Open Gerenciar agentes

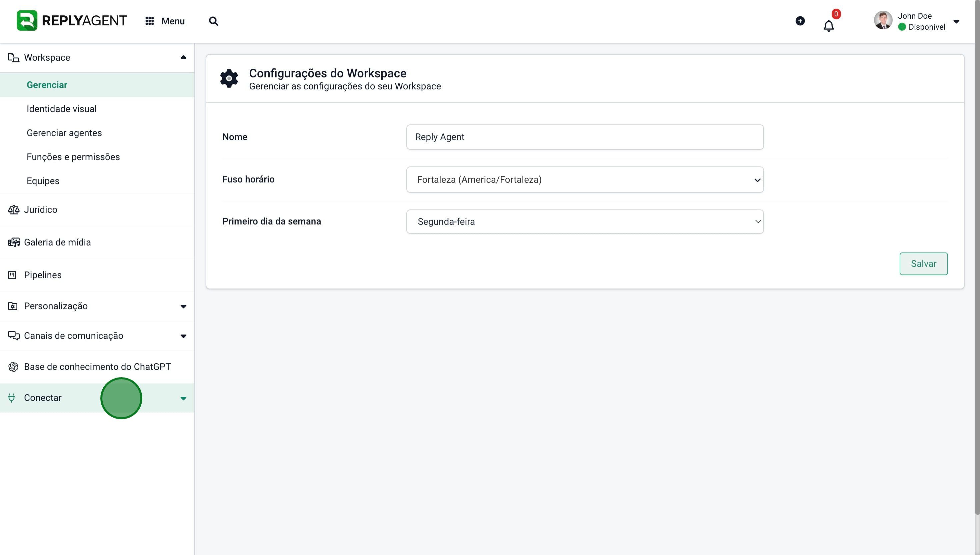click(x=64, y=133)
